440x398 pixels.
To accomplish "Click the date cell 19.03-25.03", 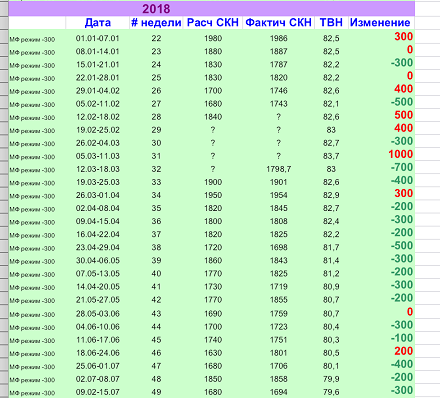I will pyautogui.click(x=97, y=182).
